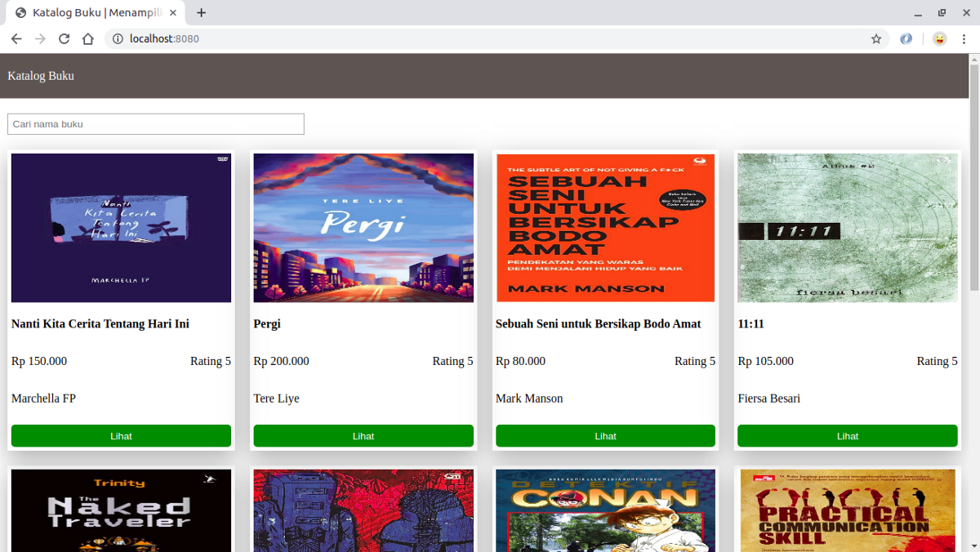Click the author name 'Fiersa Besari'
This screenshot has height=552, width=980.
click(769, 398)
